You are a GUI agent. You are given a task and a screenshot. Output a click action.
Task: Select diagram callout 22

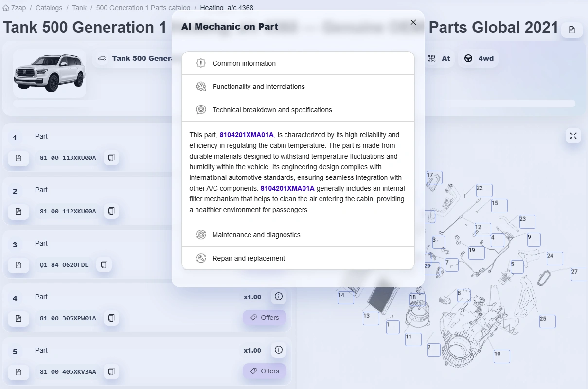click(x=484, y=191)
